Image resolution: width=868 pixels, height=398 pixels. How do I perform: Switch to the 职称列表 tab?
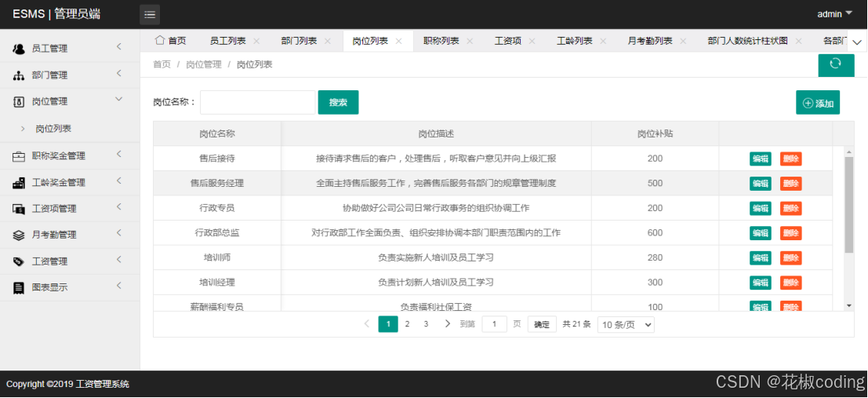click(441, 41)
